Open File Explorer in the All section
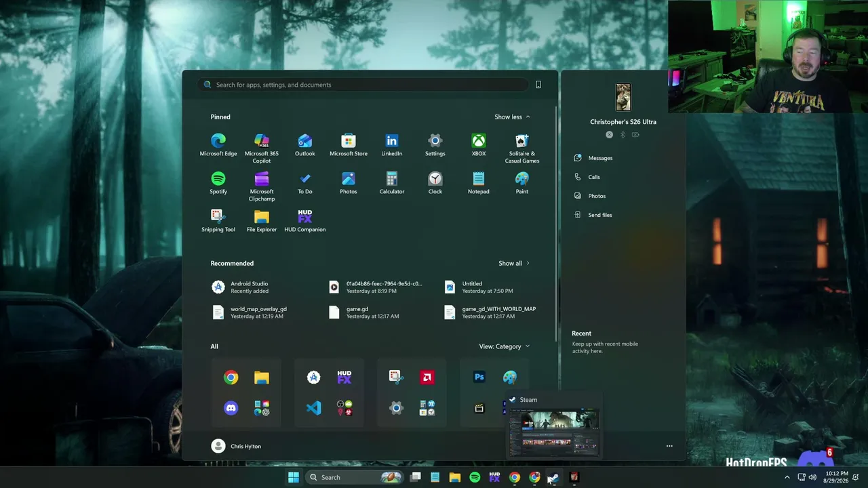 tap(262, 378)
